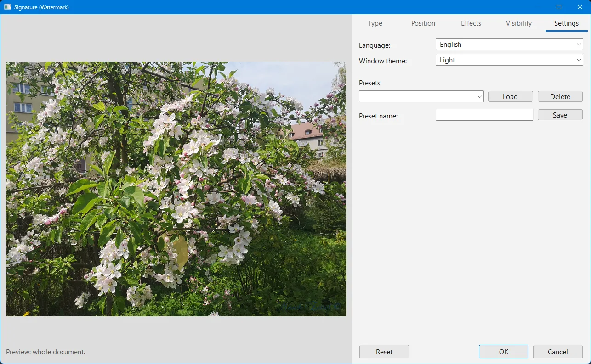Click the apple blossom preview image
Viewport: 591px width, 364px height.
click(x=176, y=189)
